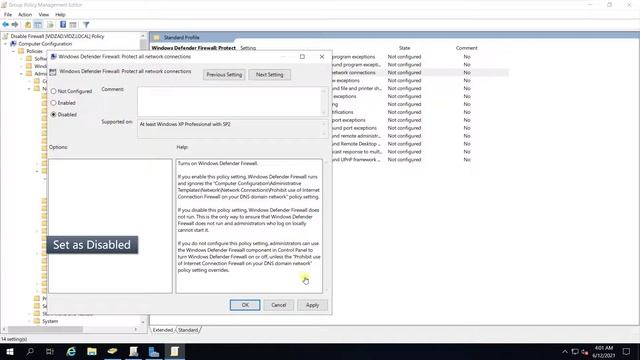Image resolution: width=640 pixels, height=360 pixels.
Task: Collapse the Policies tree node
Action: click(x=13, y=51)
